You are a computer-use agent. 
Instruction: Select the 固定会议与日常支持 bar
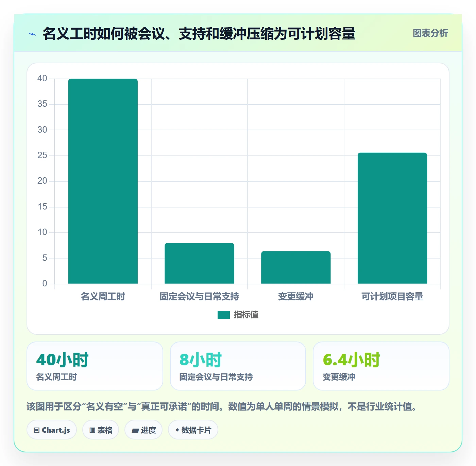tap(200, 263)
